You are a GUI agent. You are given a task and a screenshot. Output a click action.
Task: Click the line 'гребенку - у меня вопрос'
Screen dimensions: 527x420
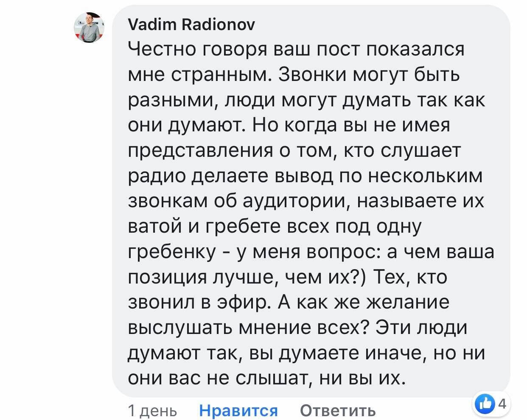(x=311, y=252)
